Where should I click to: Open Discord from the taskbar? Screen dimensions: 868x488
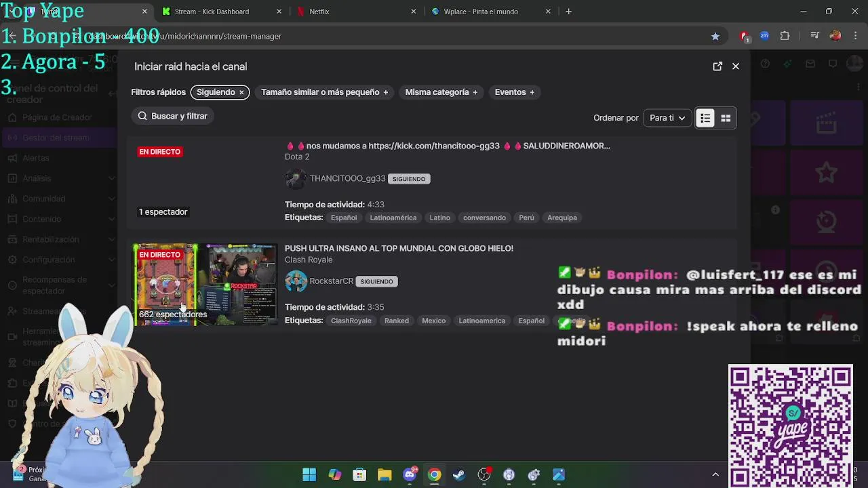tap(410, 474)
